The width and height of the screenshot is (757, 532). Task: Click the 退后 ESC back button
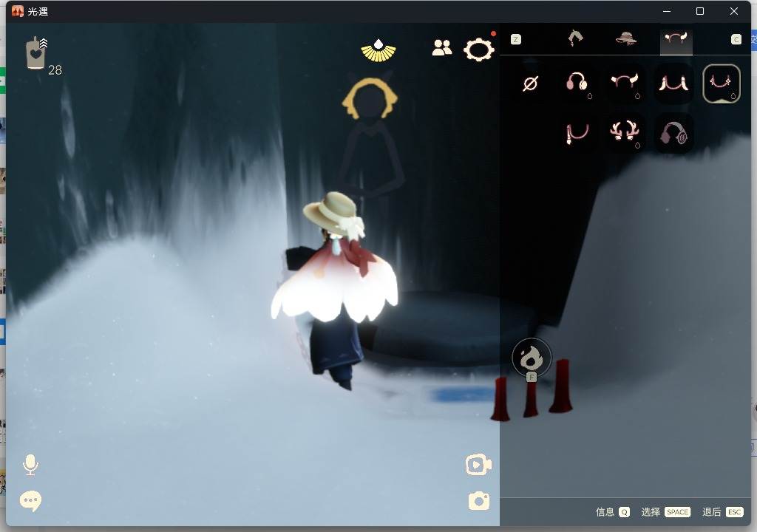coord(722,512)
